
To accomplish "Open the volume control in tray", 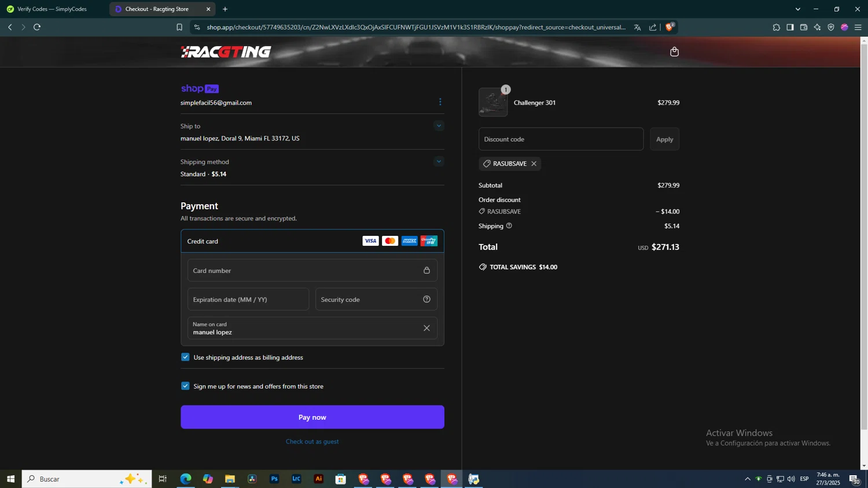I will tap(791, 479).
